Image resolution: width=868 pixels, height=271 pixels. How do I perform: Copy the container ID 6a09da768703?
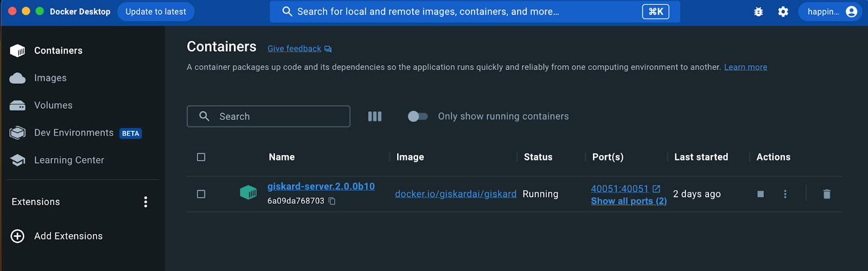click(x=332, y=201)
